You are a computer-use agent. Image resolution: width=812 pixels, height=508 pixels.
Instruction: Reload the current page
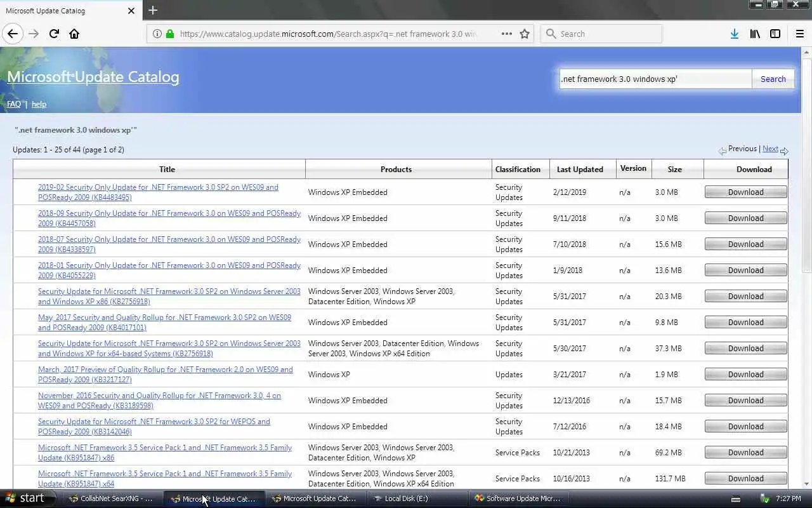point(54,34)
